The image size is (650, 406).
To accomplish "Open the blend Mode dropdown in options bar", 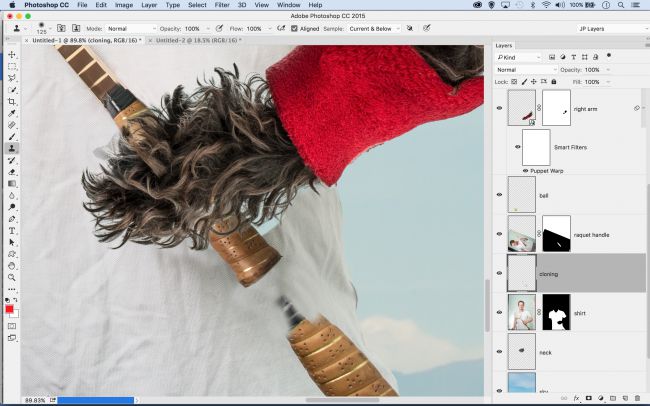I will point(130,30).
